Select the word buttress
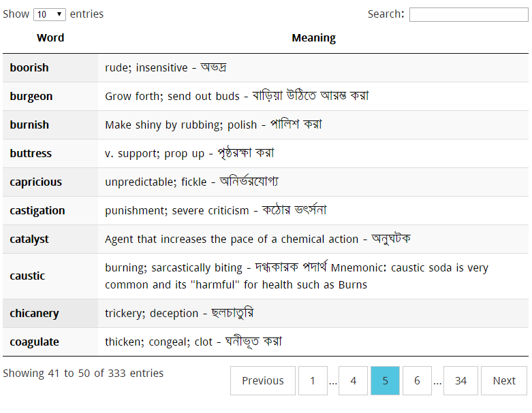Viewport: 532px width, 413px height. (31, 153)
